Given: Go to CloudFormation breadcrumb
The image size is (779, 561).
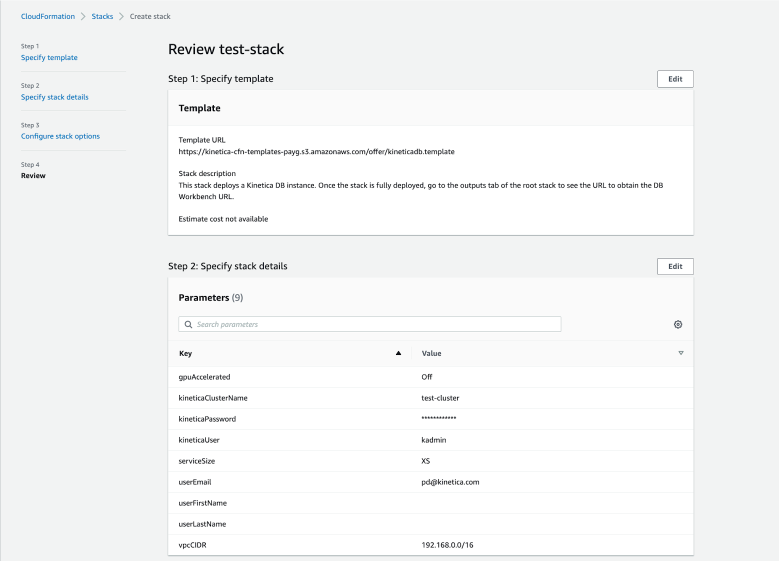Looking at the screenshot, I should click(48, 16).
